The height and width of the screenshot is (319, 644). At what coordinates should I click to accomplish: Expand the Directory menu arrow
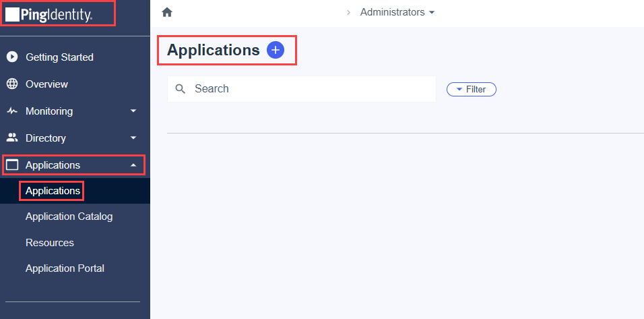pos(133,138)
